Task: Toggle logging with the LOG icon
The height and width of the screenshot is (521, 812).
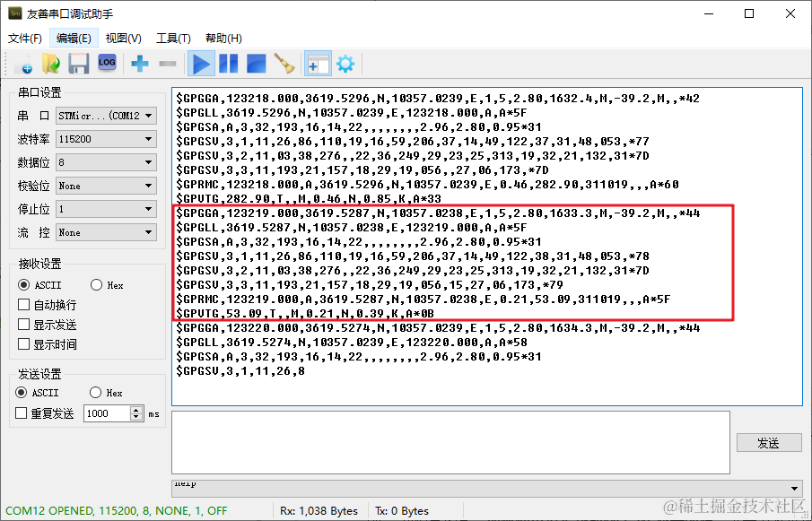Action: [107, 63]
